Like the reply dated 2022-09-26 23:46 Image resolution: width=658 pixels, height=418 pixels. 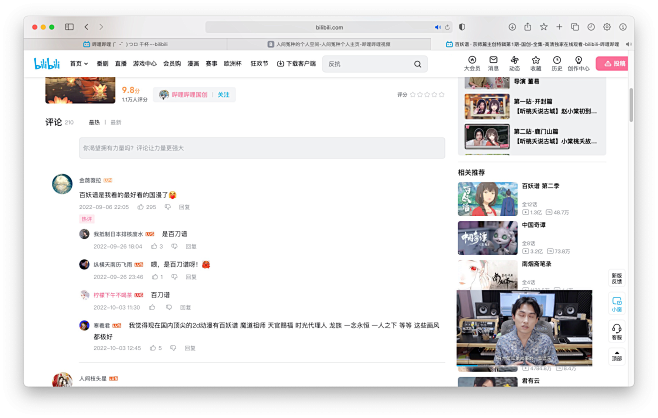pyautogui.click(x=157, y=277)
